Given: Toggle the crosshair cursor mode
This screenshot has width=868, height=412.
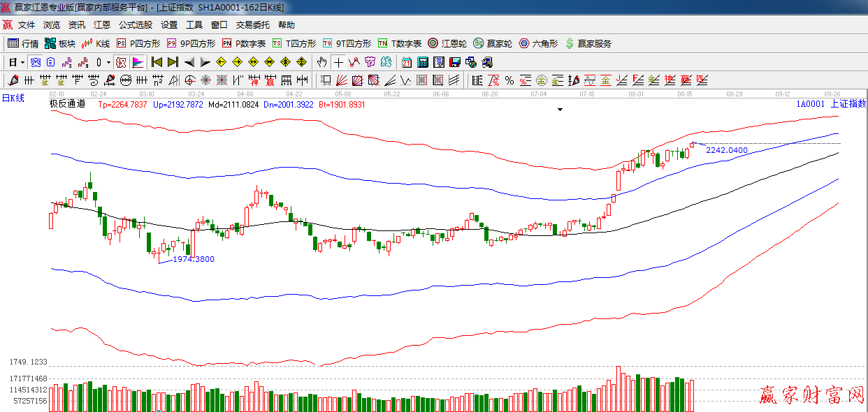Looking at the screenshot, I should pyautogui.click(x=338, y=62).
